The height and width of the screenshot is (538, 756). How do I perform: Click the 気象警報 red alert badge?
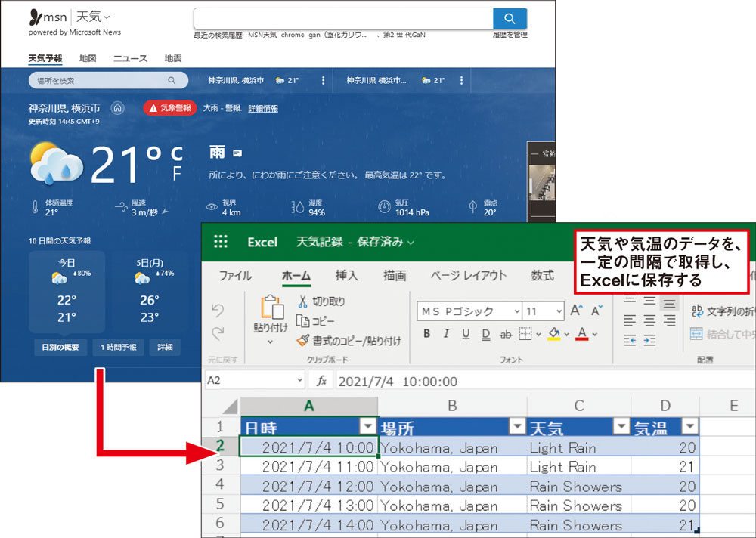pyautogui.click(x=169, y=108)
